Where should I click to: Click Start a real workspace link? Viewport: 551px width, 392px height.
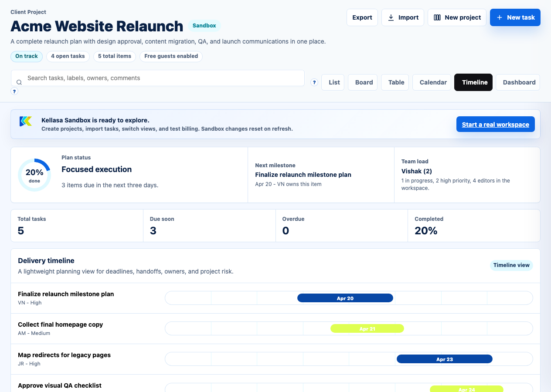tap(495, 125)
